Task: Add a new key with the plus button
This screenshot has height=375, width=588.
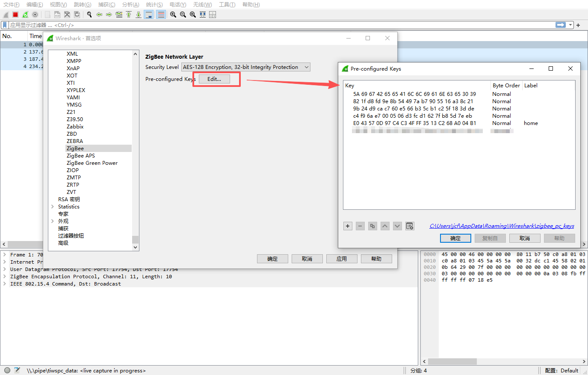Action: point(348,226)
